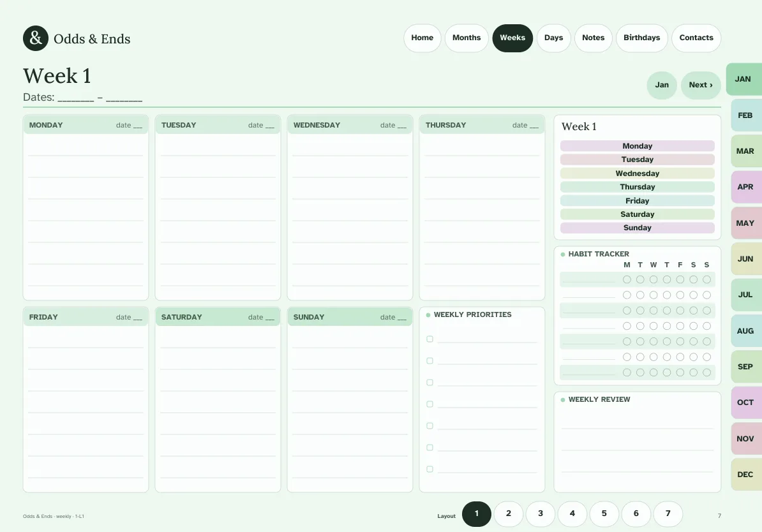Switch to layout 6

pyautogui.click(x=636, y=514)
